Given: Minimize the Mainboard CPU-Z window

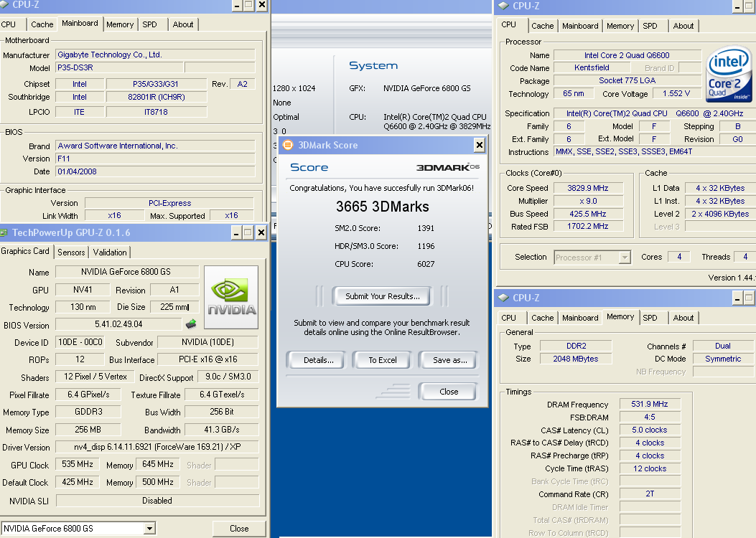Looking at the screenshot, I should point(237,5).
